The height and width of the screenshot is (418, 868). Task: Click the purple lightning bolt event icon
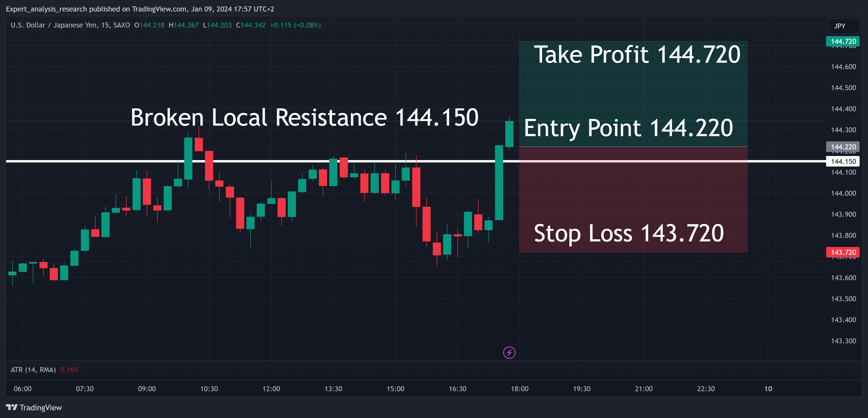click(509, 353)
